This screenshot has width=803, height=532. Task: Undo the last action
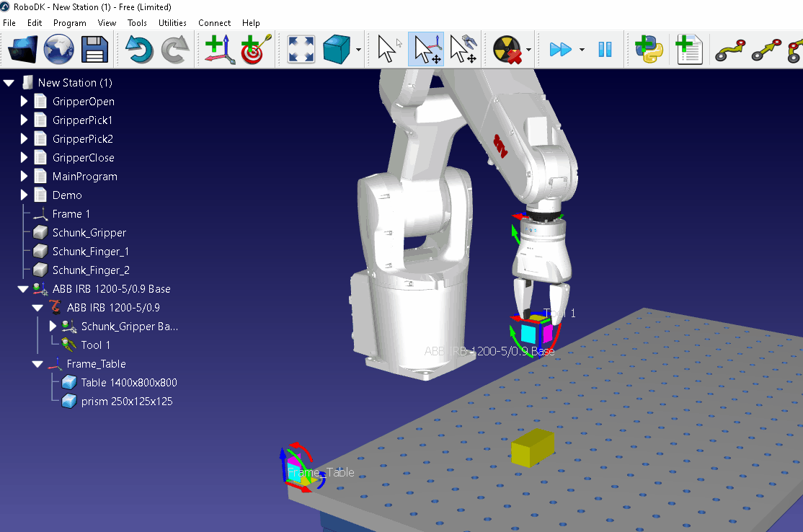139,49
